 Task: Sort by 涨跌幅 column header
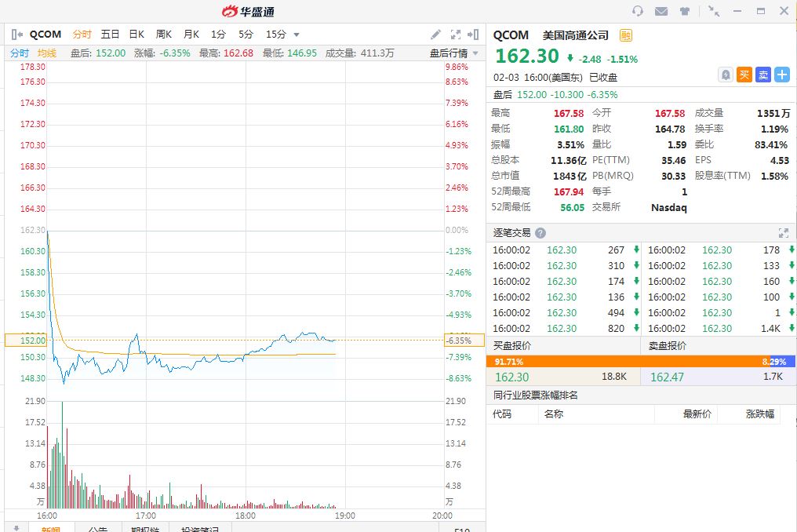pyautogui.click(x=760, y=414)
